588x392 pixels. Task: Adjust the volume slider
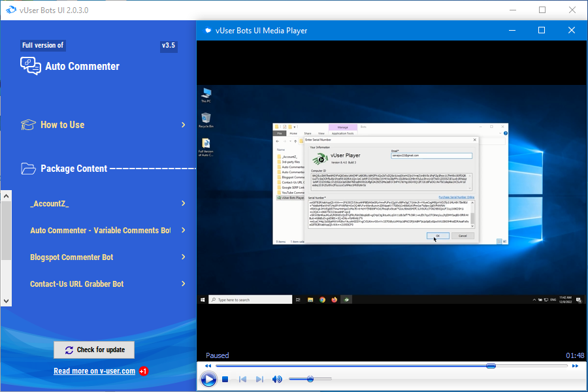[310, 379]
